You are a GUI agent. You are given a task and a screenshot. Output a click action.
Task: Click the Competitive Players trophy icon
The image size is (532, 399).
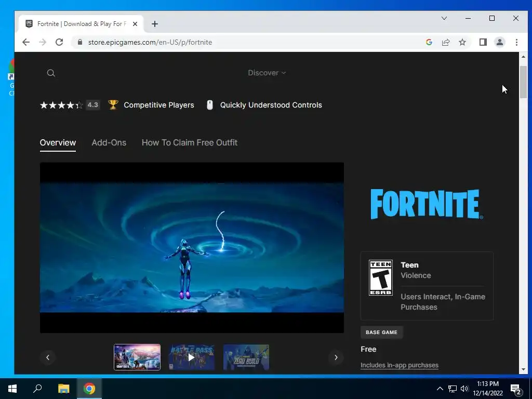click(x=113, y=105)
